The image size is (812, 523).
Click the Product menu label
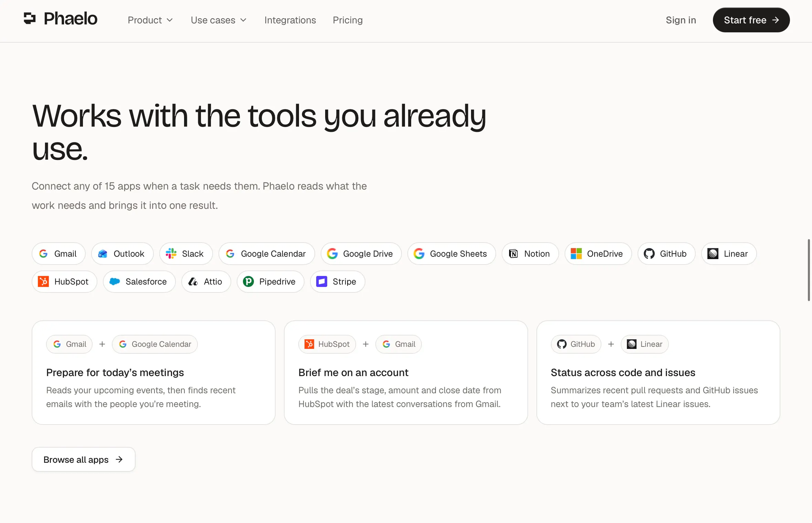click(145, 20)
